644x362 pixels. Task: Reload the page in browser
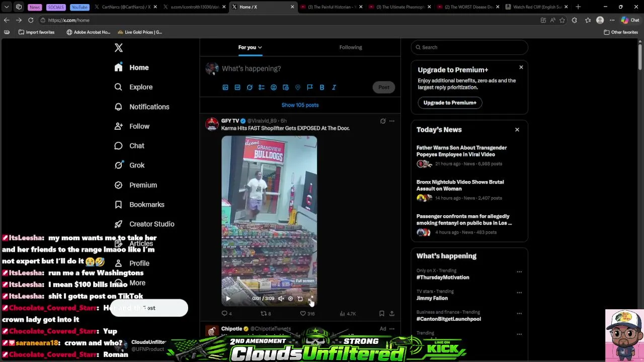[x=31, y=20]
